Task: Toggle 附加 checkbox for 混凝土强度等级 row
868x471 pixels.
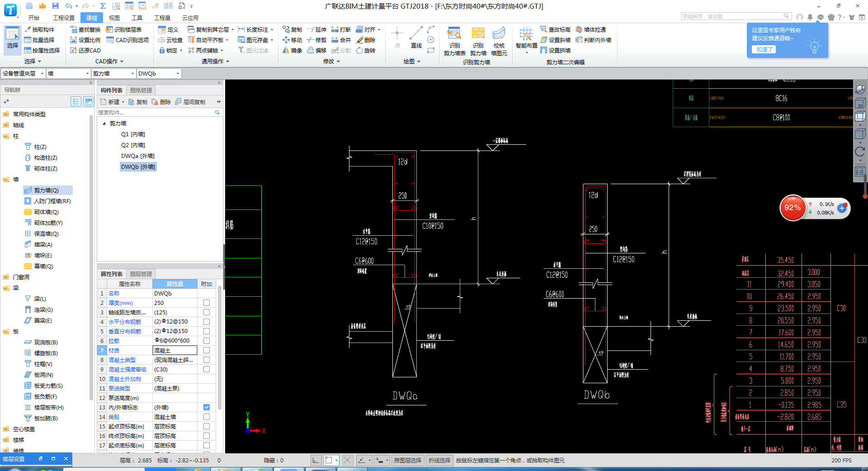Action: pos(207,369)
